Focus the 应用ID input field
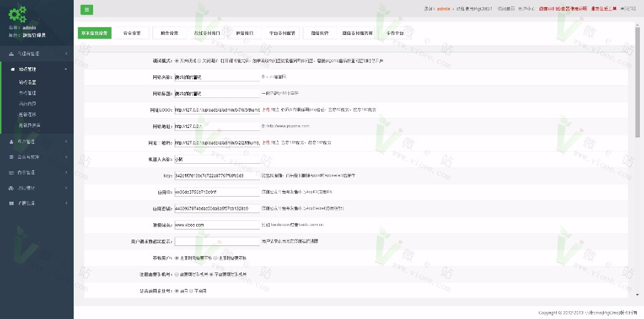644x319 pixels. point(218,192)
